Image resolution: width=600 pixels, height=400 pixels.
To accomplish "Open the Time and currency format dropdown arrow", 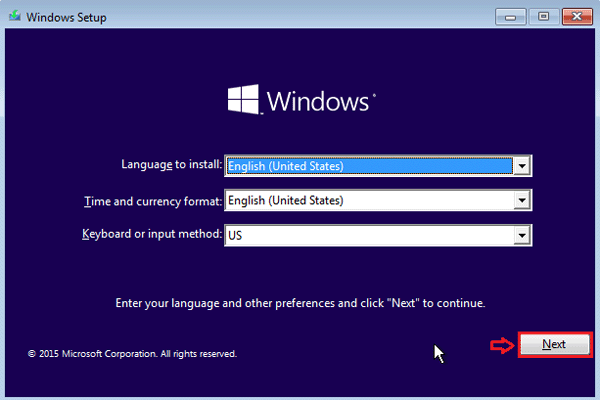I will [x=521, y=201].
